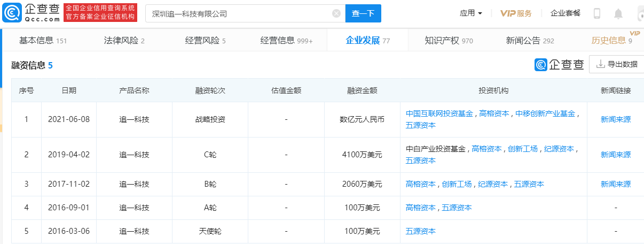This screenshot has width=644, height=244.
Task: Switch to 历史信息 VIP tab
Action: (612, 40)
